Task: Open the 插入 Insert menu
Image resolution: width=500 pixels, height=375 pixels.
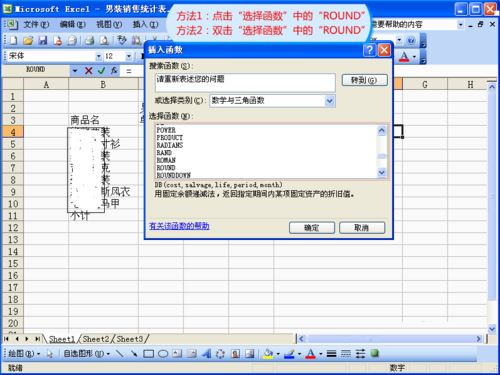Action: [x=145, y=25]
